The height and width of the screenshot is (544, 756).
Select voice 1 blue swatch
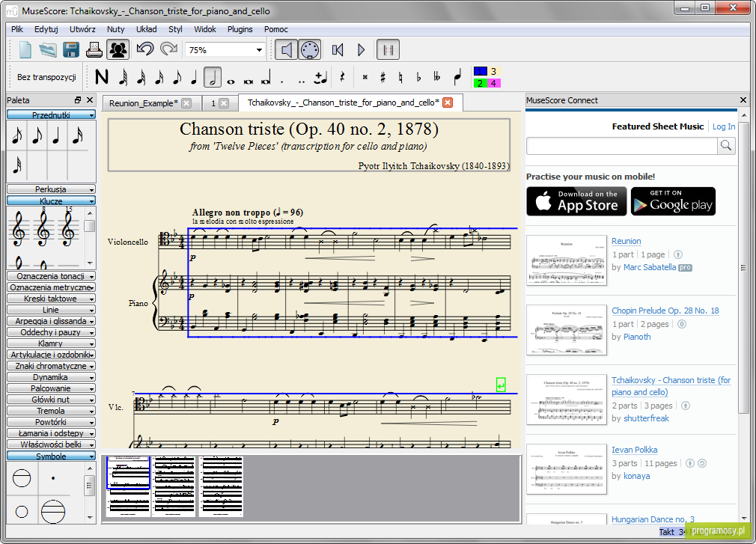[x=481, y=71]
